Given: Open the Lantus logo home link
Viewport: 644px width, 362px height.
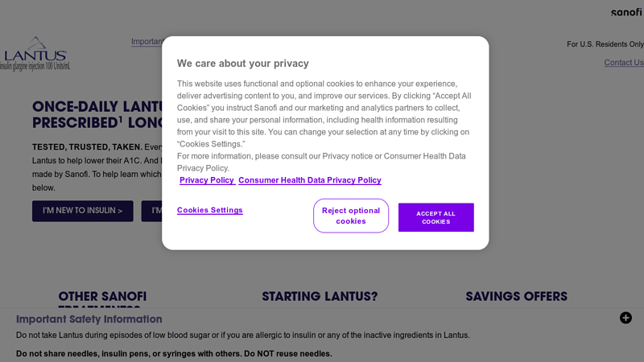Looking at the screenshot, I should tap(35, 54).
